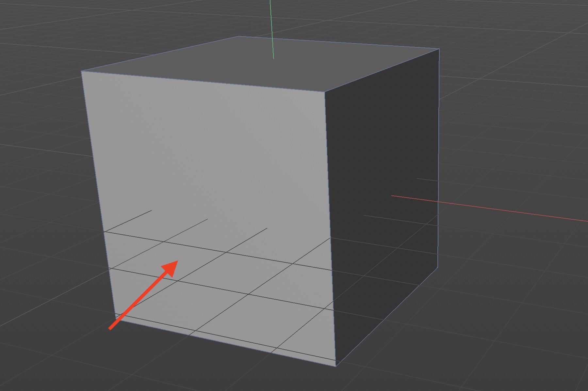Select the front face's bottom edge
The image size is (588, 391).
point(225,342)
